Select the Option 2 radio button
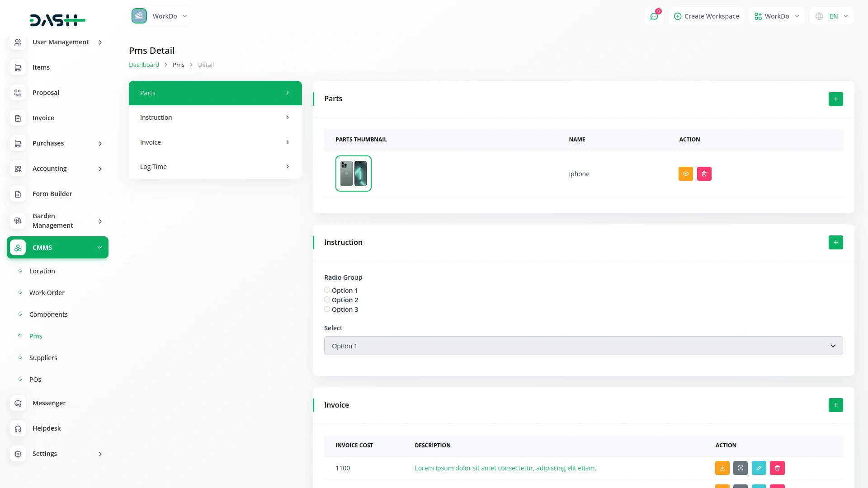 327,300
